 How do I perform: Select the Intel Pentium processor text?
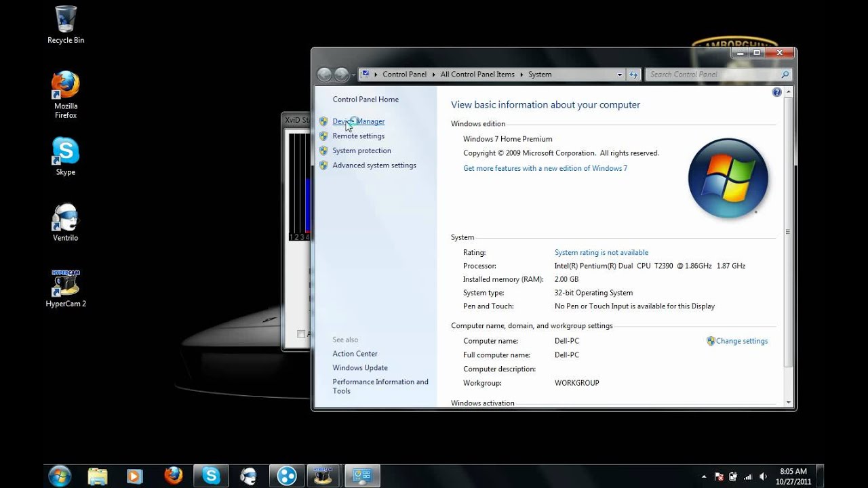tap(650, 266)
